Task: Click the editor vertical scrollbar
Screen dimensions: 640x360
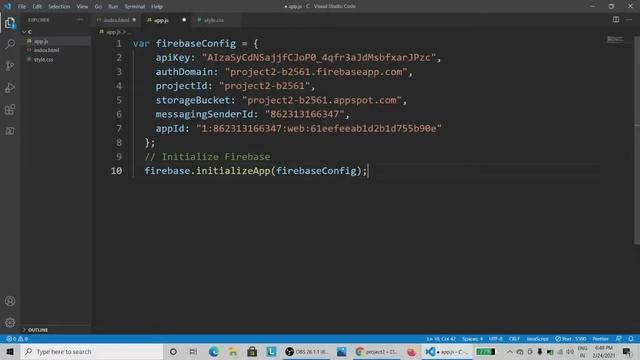Action: click(637, 141)
